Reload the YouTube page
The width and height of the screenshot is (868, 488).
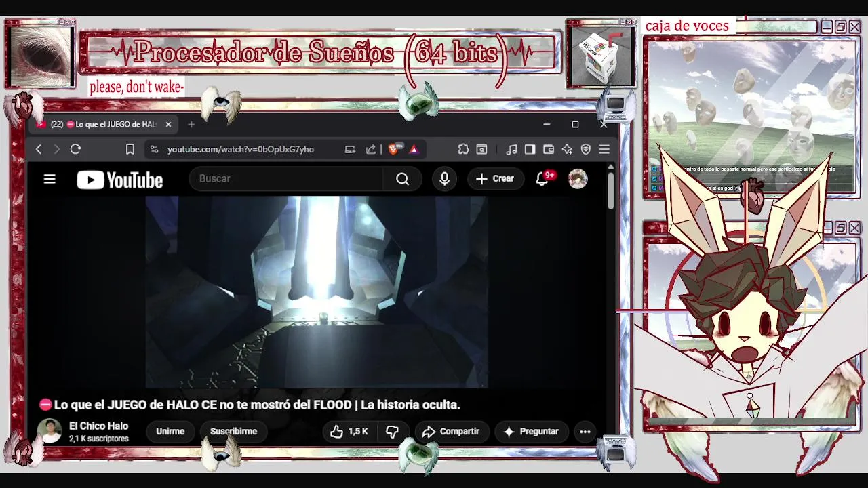75,149
